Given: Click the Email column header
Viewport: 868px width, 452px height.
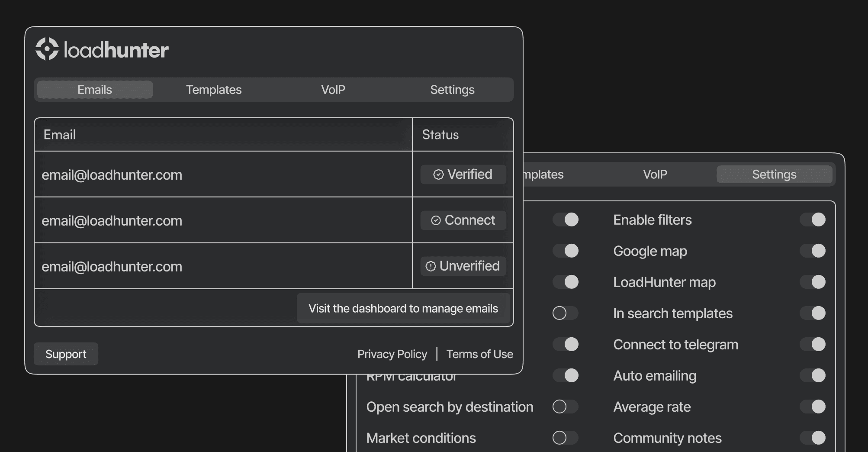Looking at the screenshot, I should 60,135.
